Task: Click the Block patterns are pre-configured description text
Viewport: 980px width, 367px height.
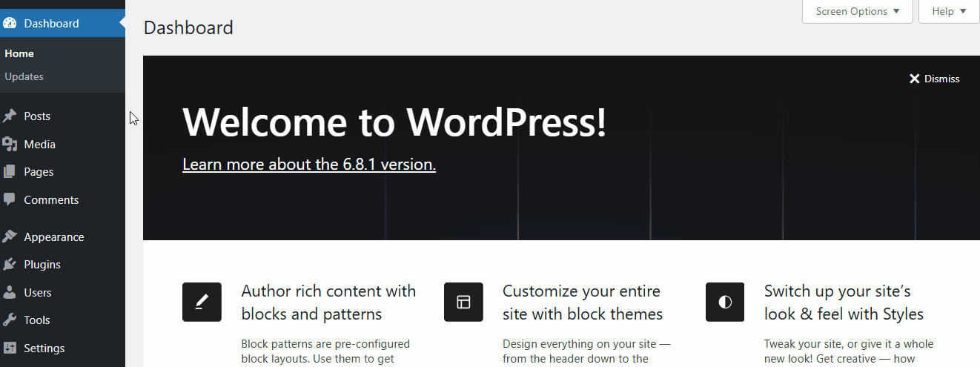Action: click(325, 351)
